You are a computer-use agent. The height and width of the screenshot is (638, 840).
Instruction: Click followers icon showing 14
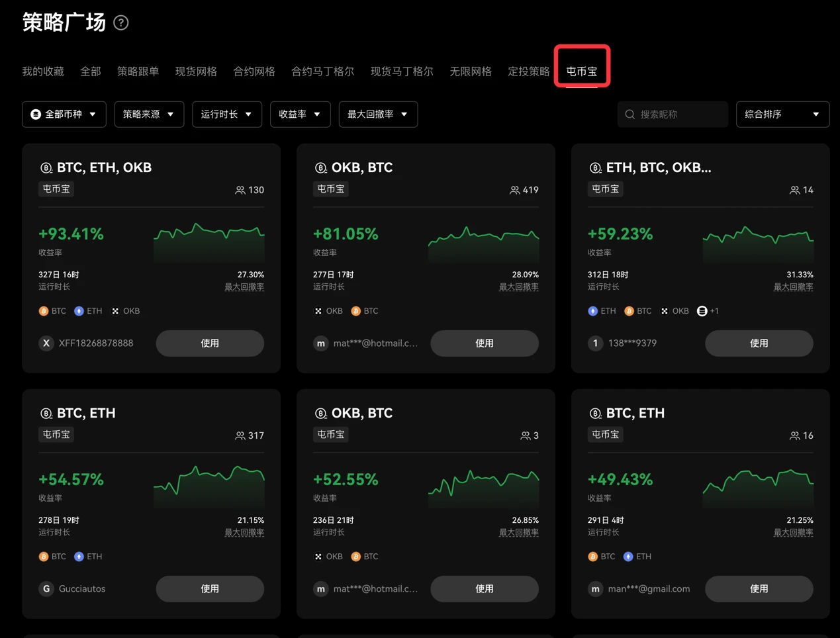[x=795, y=191]
